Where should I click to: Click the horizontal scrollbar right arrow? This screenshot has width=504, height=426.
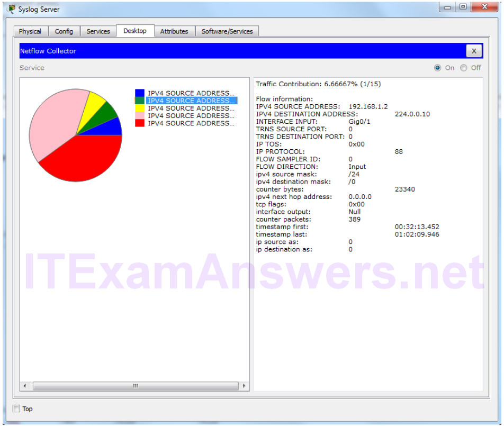tap(244, 386)
